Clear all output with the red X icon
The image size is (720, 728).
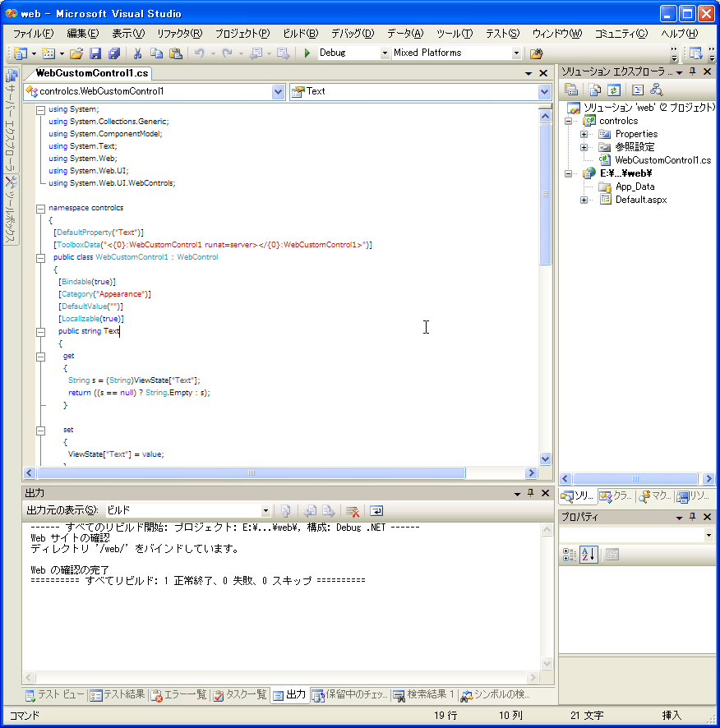coord(353,511)
